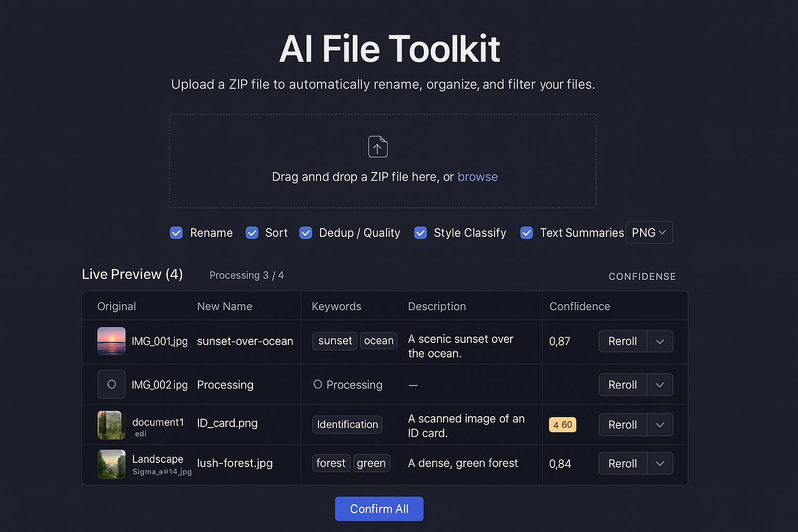Open Reroll dropdown for lush-forest.jpg row
The height and width of the screenshot is (532, 798).
660,463
